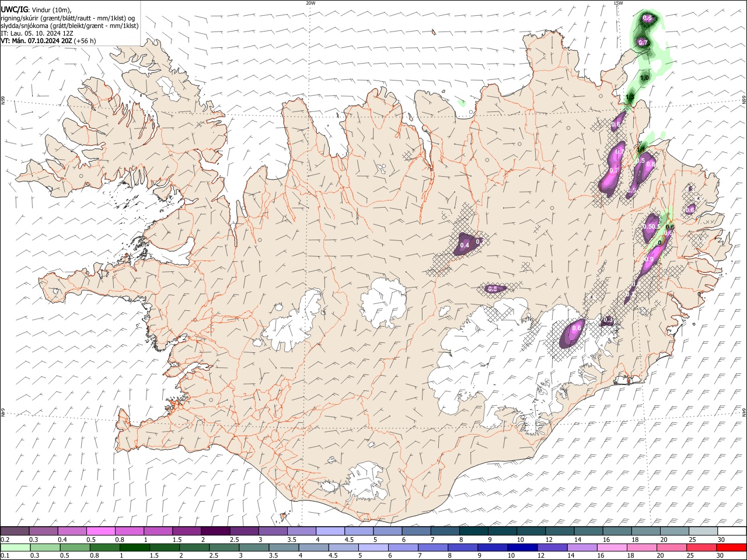The width and height of the screenshot is (747, 560).
Task: Click the 0.5 value on the small patch north of Vatnajökull
Action: pos(492,289)
